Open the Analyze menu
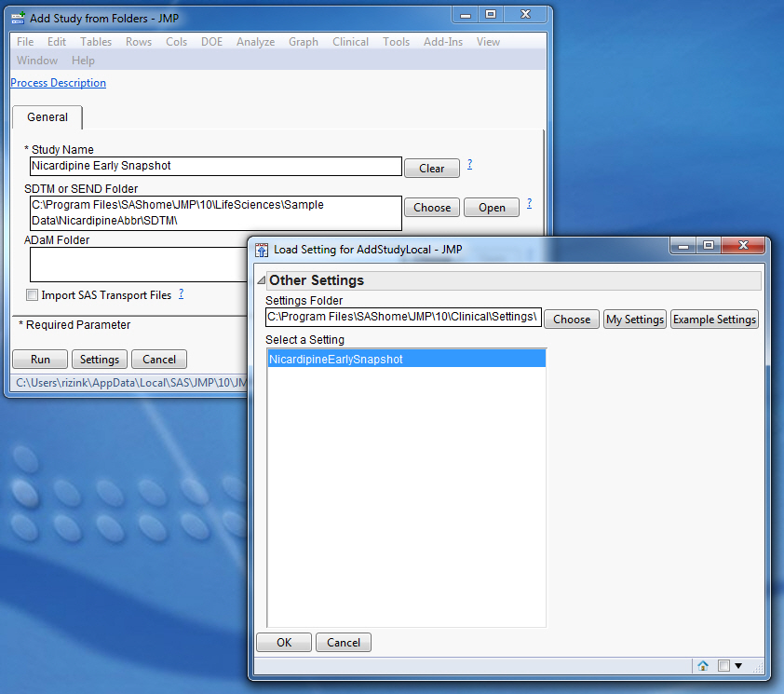The height and width of the screenshot is (694, 784). (x=255, y=42)
